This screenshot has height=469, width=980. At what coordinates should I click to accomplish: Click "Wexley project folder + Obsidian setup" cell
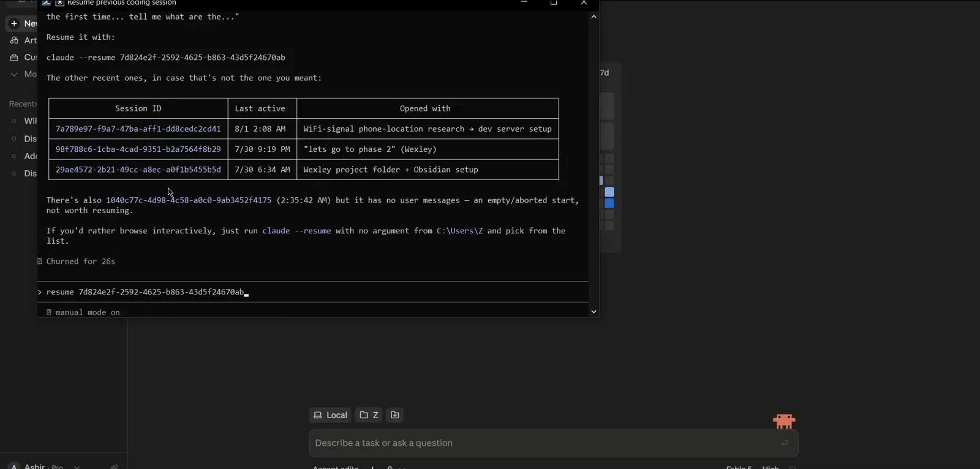click(428, 170)
